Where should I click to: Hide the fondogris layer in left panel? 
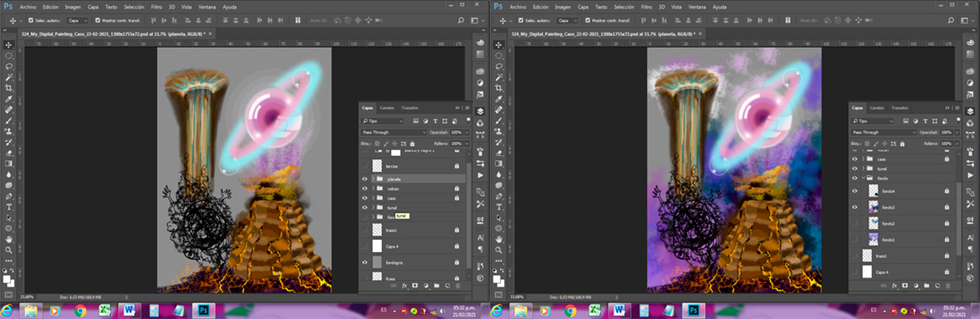pos(364,262)
